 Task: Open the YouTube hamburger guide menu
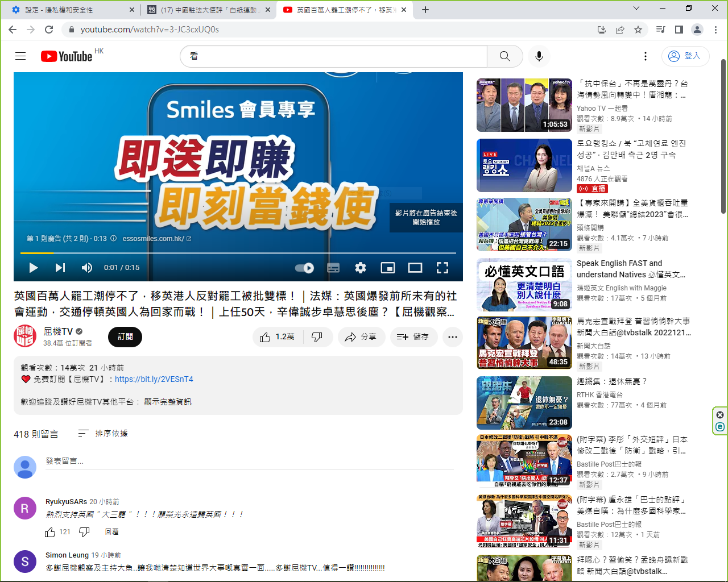pyautogui.click(x=20, y=56)
